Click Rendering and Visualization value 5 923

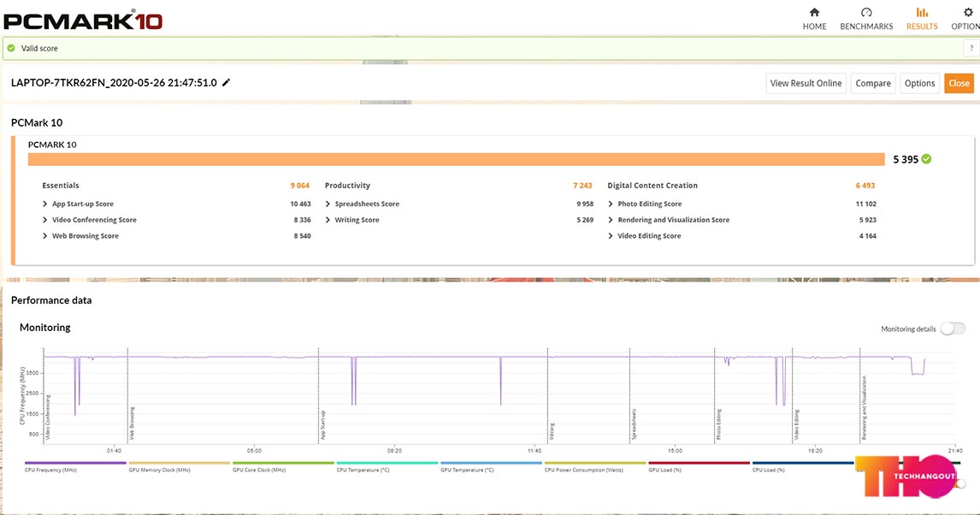coord(867,220)
